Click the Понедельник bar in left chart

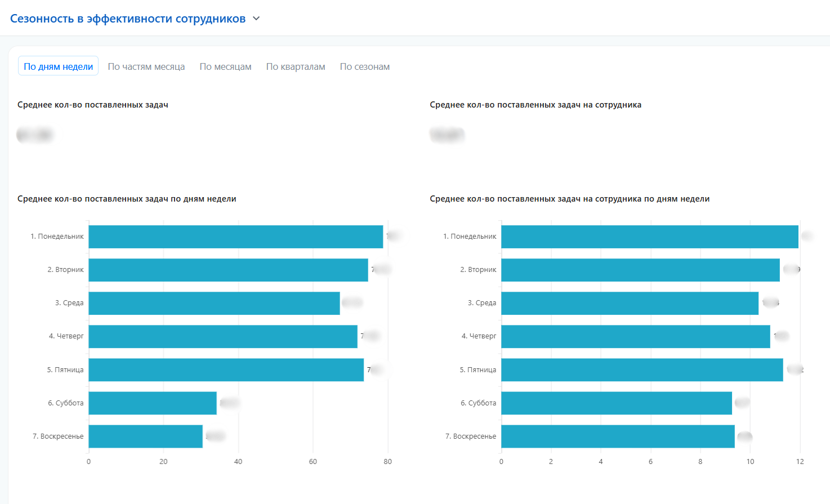[x=235, y=237]
